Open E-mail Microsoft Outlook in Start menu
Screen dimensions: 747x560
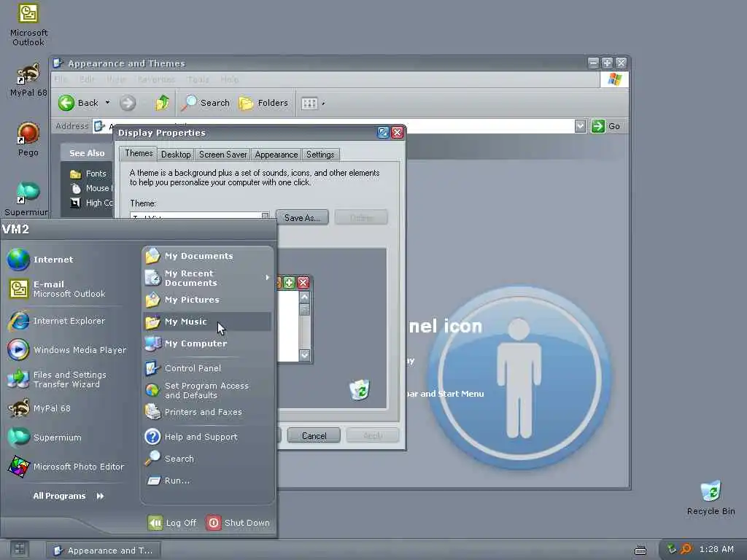(56, 289)
